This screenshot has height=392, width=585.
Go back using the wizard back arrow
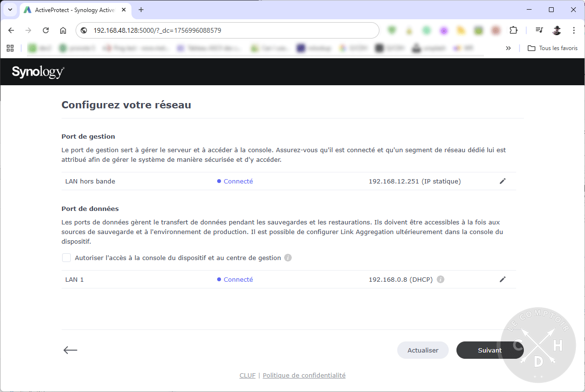tap(70, 350)
